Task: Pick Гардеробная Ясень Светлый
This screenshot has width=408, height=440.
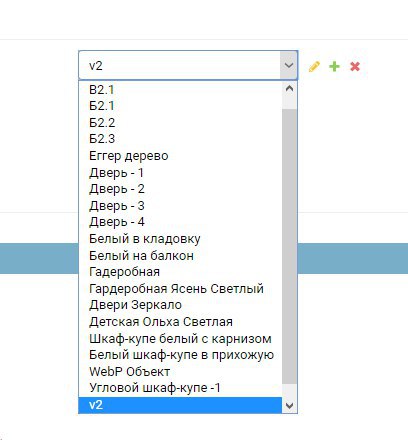Action: (180, 288)
